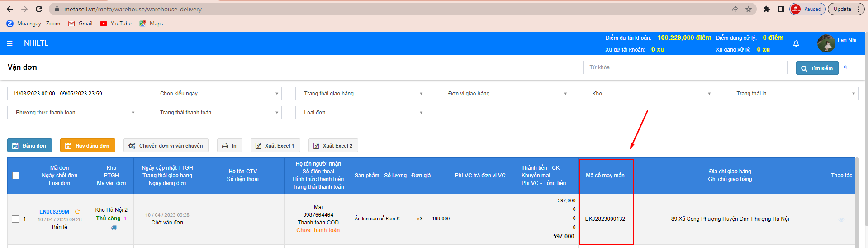
Task: Click the Xuất Excel 1 button
Action: 275,146
